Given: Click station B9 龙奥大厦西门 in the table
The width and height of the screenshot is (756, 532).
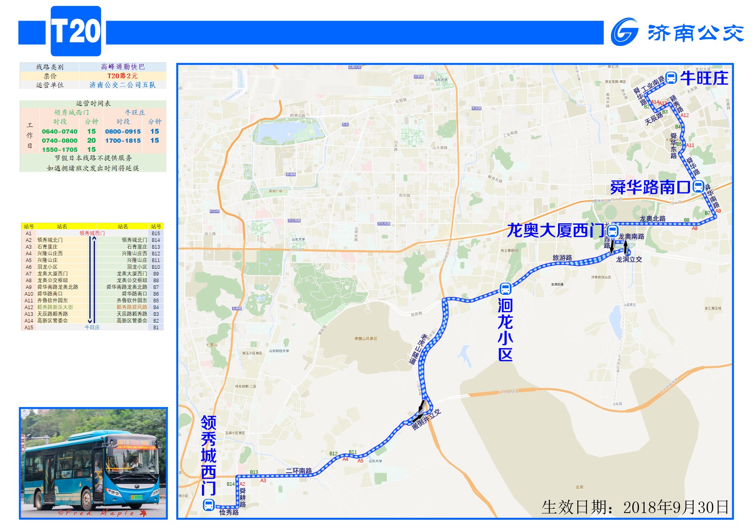Looking at the screenshot, I should 132,274.
